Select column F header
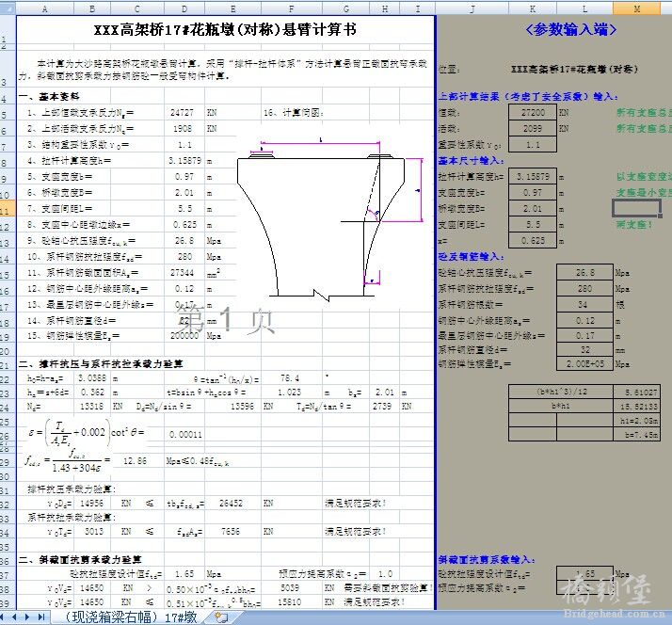Screen dimensions: 672x625 coord(291,8)
